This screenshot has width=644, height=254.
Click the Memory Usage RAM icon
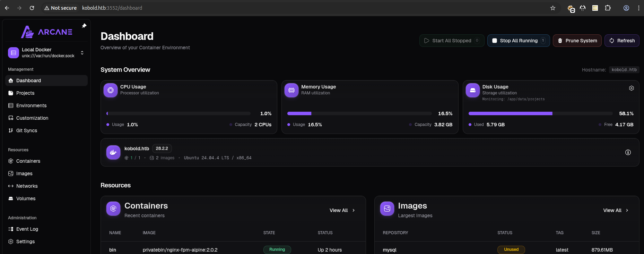(291, 90)
